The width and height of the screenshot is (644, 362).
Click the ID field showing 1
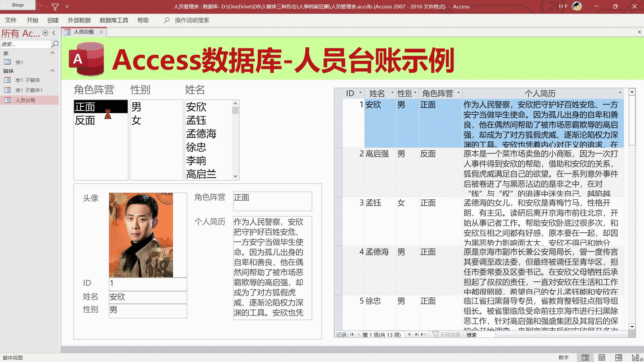tap(148, 284)
